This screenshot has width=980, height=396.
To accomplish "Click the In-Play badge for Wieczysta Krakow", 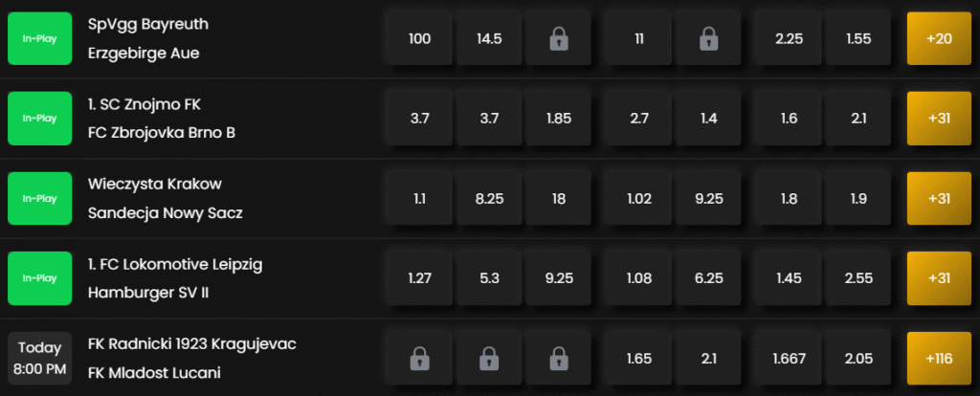I will pos(39,199).
